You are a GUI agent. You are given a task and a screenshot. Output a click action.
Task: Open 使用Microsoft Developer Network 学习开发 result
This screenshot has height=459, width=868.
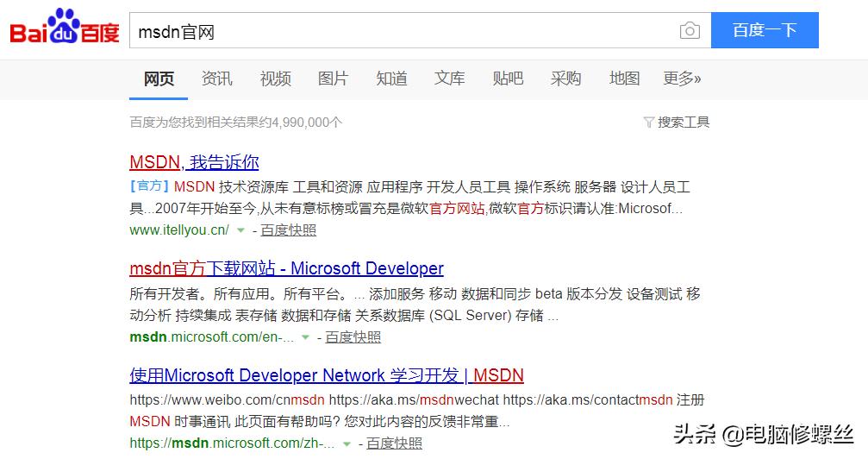point(327,376)
